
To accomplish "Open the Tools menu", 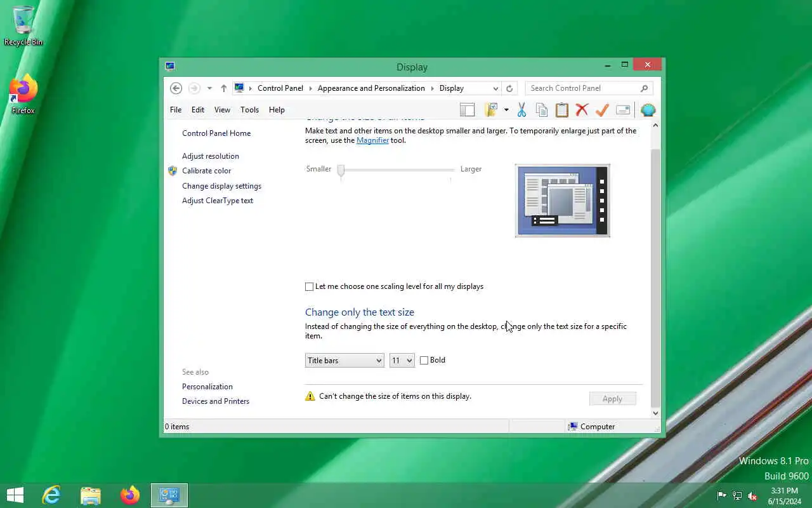I will click(249, 110).
